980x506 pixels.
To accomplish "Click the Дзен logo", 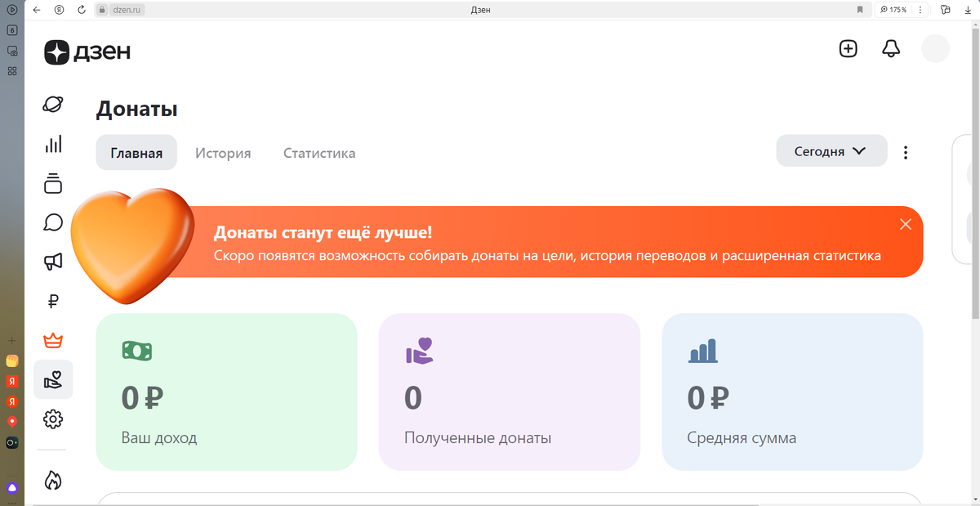I will (x=87, y=51).
